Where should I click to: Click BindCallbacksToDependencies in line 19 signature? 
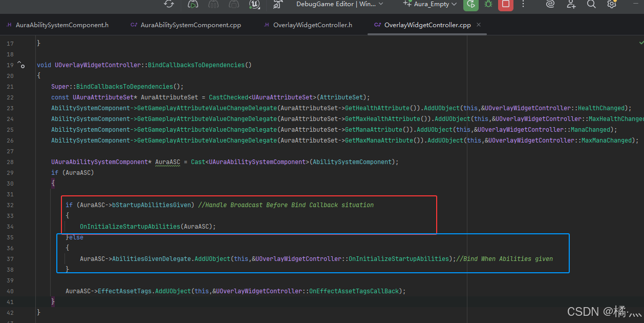[197, 65]
